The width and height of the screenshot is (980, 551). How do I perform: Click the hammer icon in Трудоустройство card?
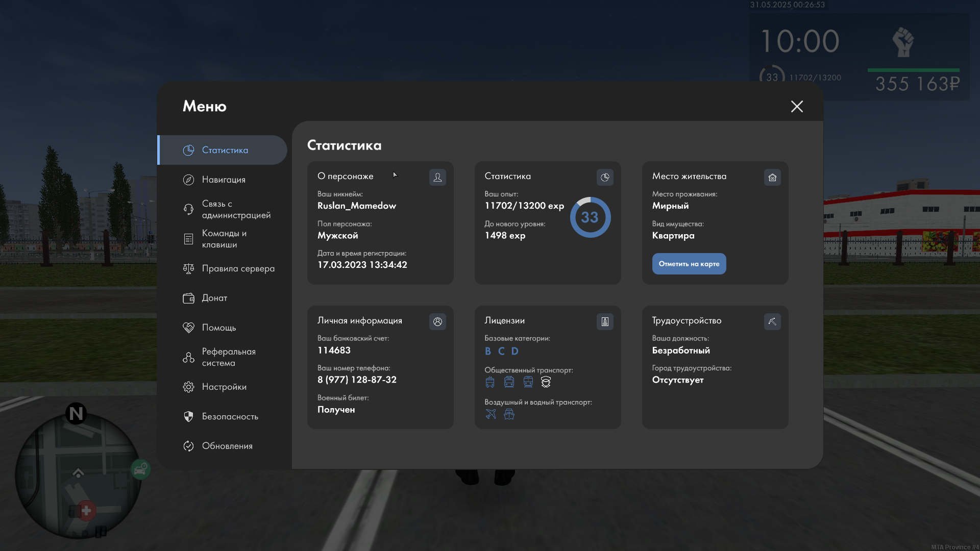772,321
